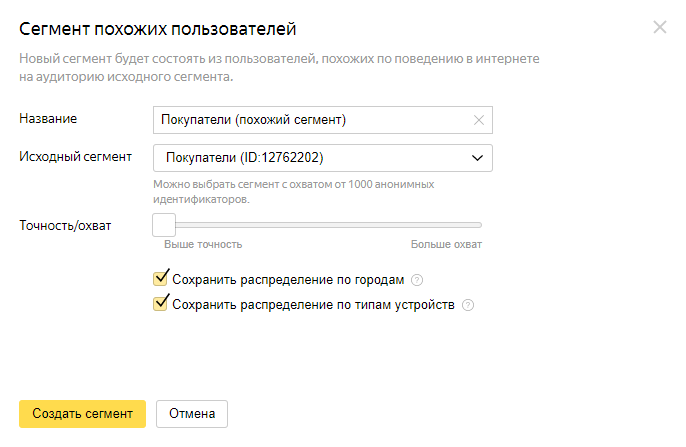Click the Название field label
Image resolution: width=686 pixels, height=447 pixels.
click(x=48, y=119)
